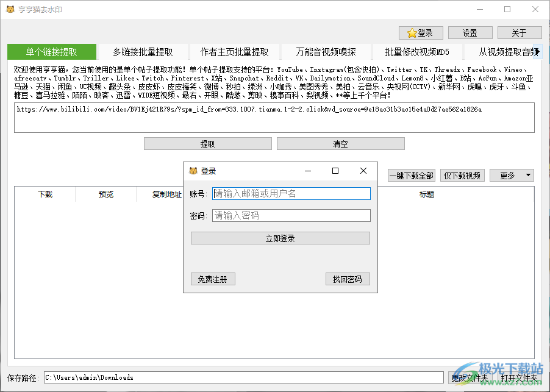Switch to 多链接批量提取 tab
550x392 pixels.
pyautogui.click(x=143, y=52)
